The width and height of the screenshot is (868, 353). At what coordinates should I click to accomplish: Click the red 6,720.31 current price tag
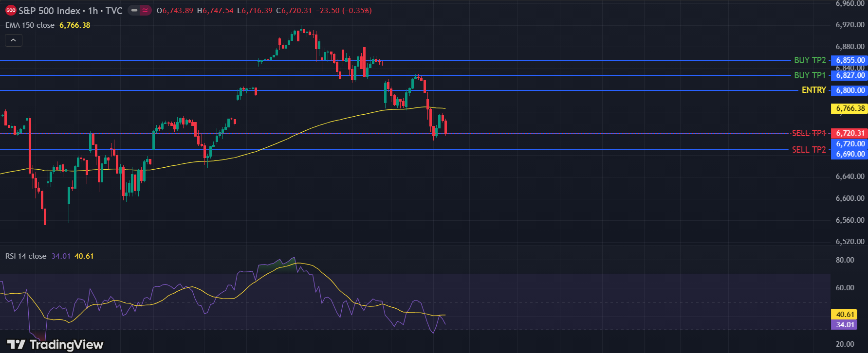point(850,133)
